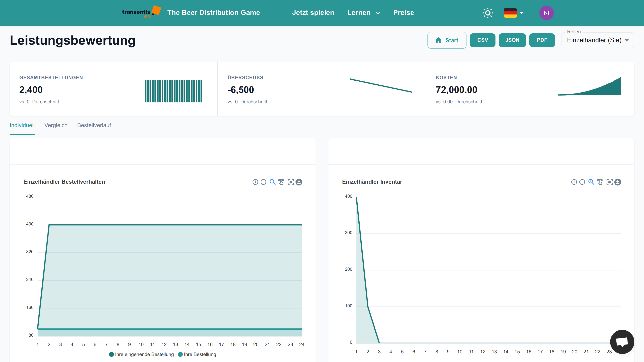Click The Beer Distribution Game title
The image size is (644, 362).
(x=214, y=12)
